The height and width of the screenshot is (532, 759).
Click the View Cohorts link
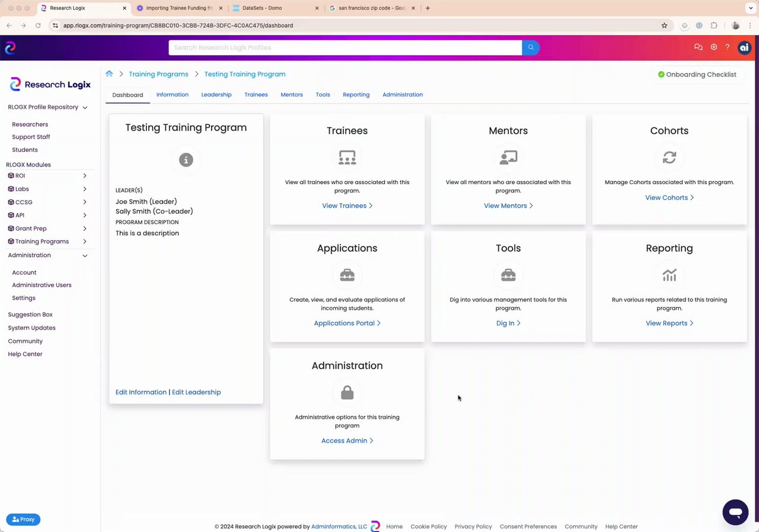[x=669, y=198]
